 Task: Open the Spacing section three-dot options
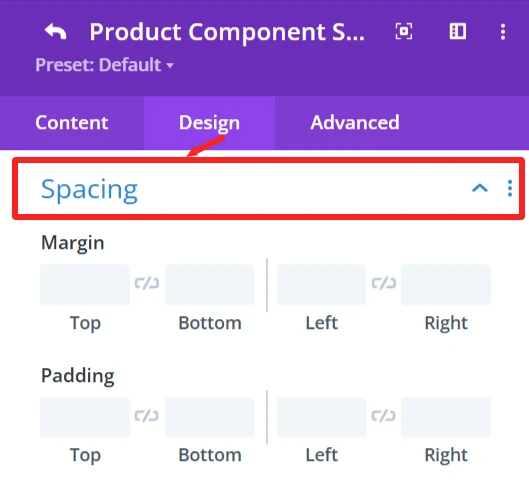[x=510, y=188]
